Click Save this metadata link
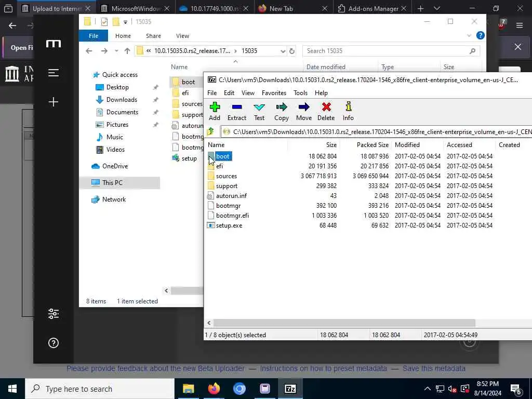Screen dimensions: 532x399 434,368
